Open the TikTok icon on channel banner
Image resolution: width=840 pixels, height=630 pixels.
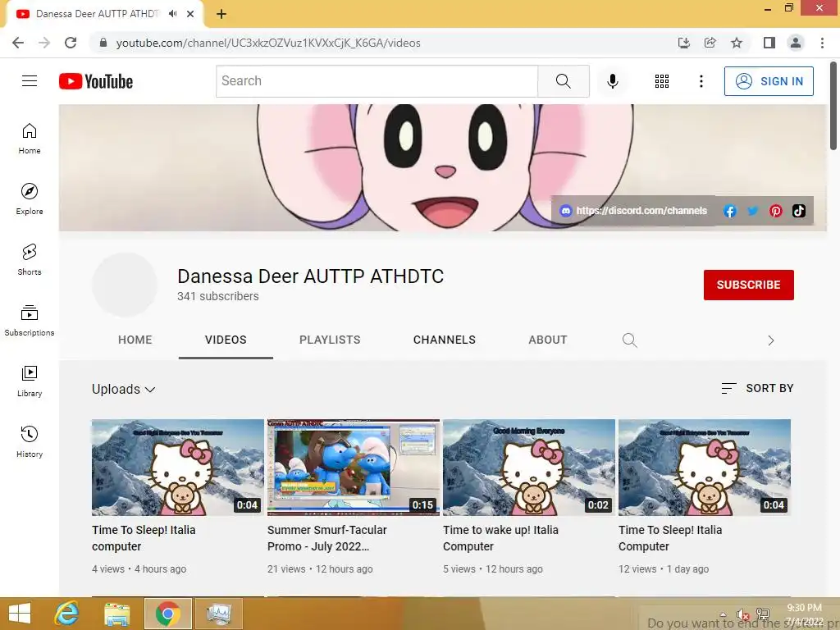click(799, 211)
